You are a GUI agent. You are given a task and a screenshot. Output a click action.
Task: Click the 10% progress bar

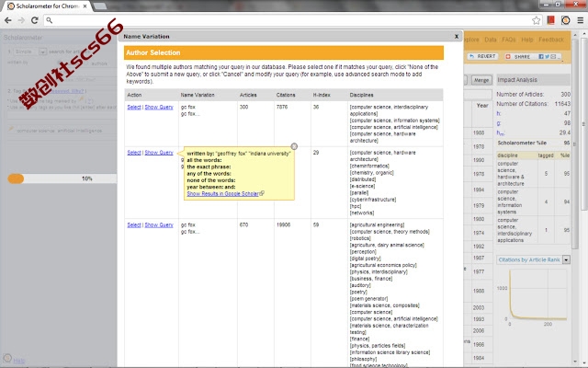coord(62,178)
